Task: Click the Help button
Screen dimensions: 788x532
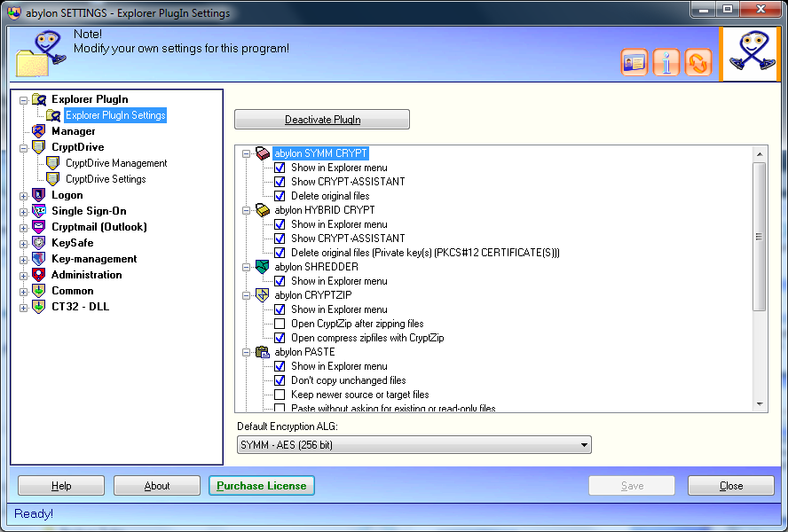Action: point(61,486)
